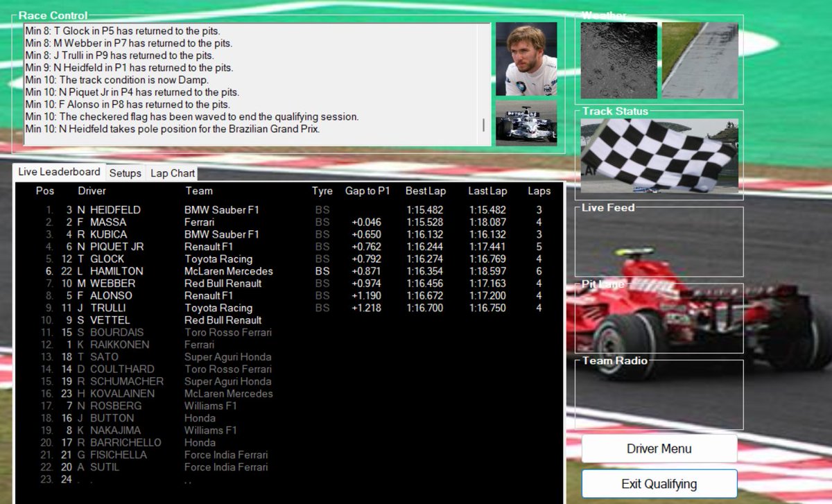Click the Driver Menu button
Image resolution: width=832 pixels, height=504 pixels.
tap(659, 449)
